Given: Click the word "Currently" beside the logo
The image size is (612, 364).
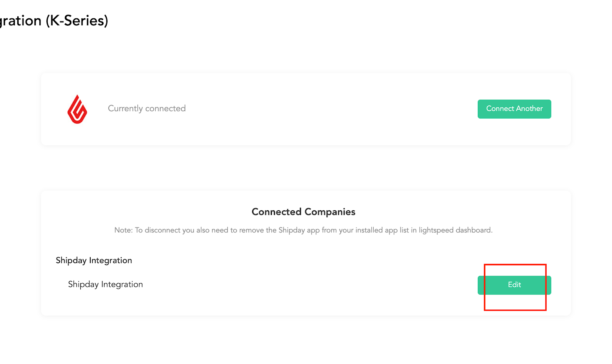Looking at the screenshot, I should [125, 109].
